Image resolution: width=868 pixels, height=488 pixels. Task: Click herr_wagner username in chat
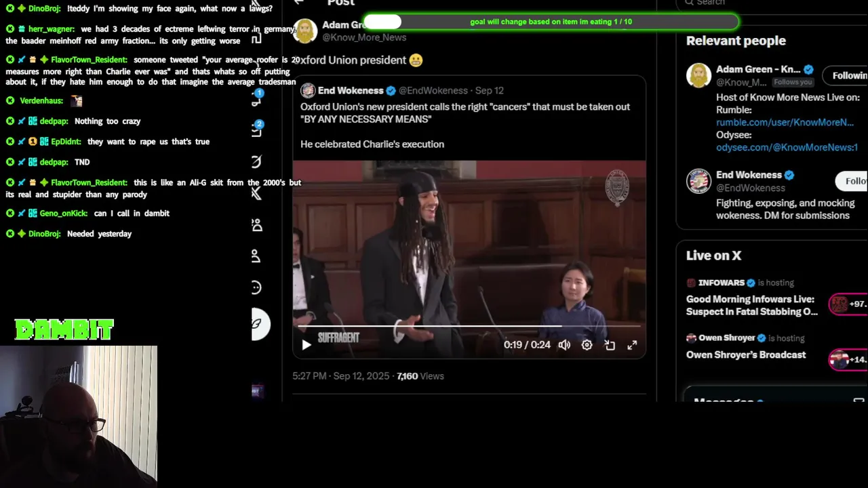tap(52, 29)
